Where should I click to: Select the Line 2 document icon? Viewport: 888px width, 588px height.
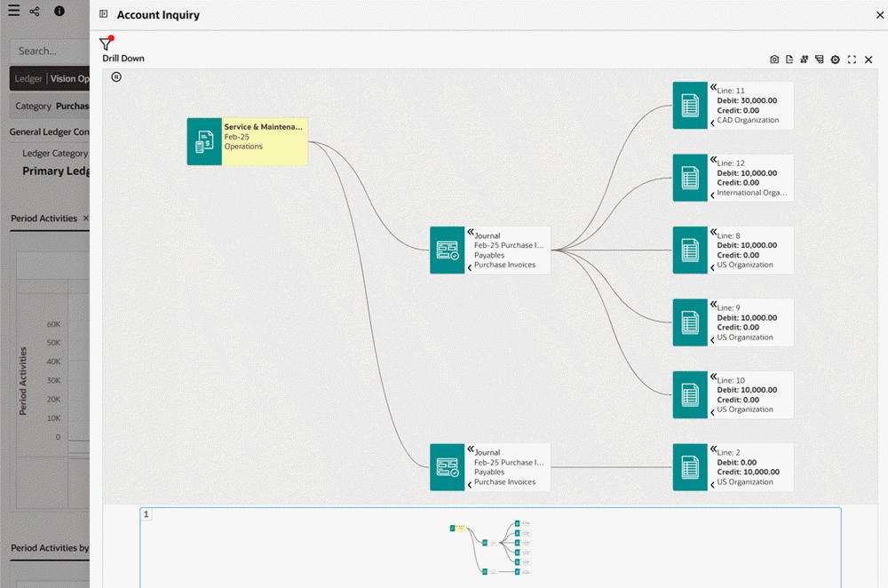pyautogui.click(x=690, y=467)
